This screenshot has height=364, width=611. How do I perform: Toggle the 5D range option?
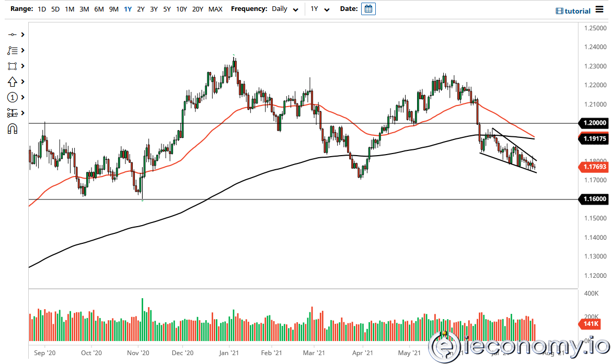(x=55, y=9)
